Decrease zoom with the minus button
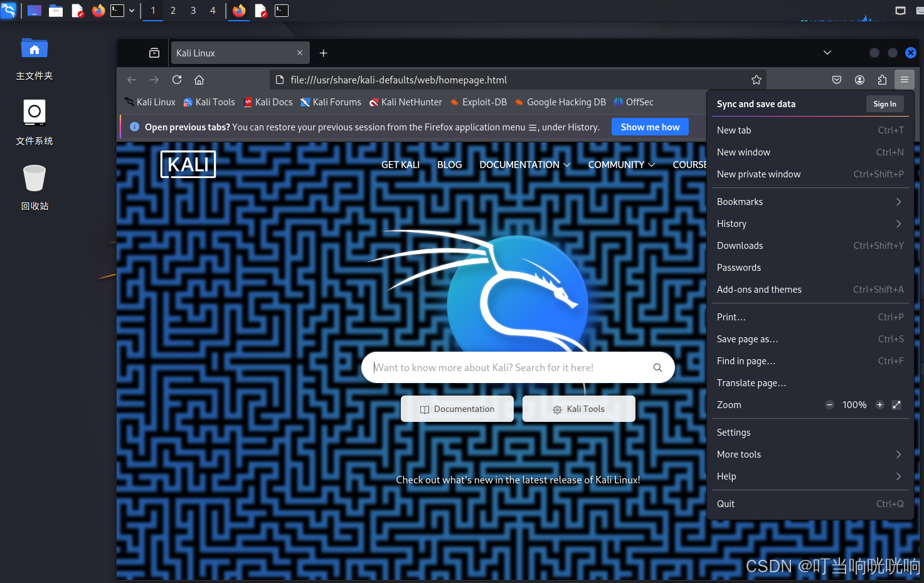The width and height of the screenshot is (924, 583). coord(829,405)
